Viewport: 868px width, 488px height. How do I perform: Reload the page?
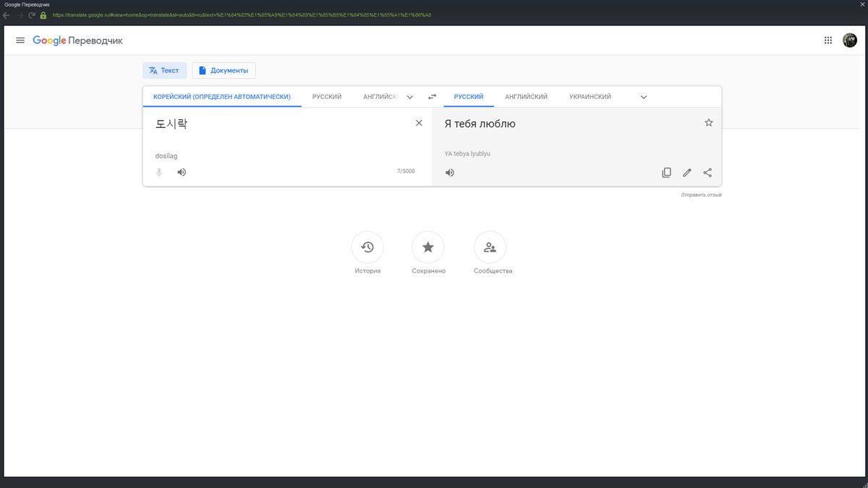click(x=32, y=14)
